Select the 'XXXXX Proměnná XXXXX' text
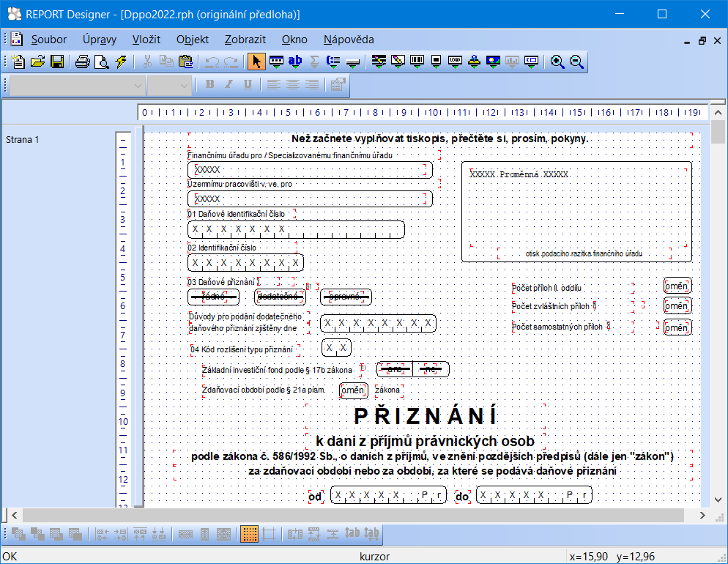Viewport: 728px width, 564px height. click(x=519, y=174)
